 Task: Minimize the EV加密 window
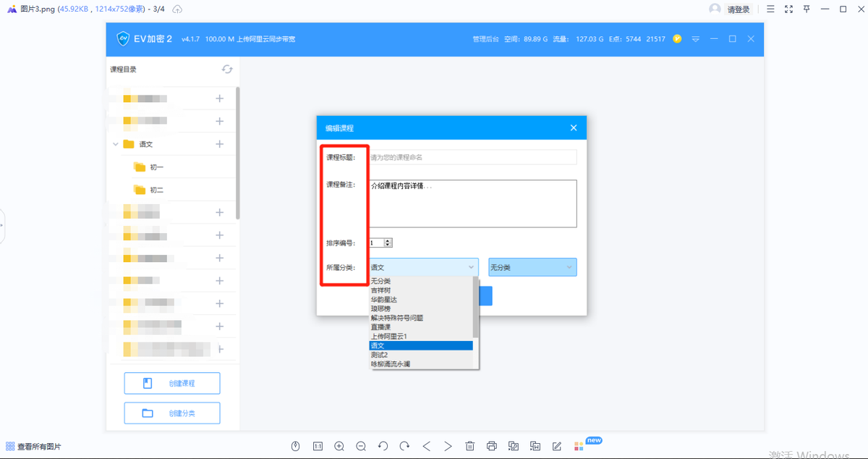coord(714,38)
